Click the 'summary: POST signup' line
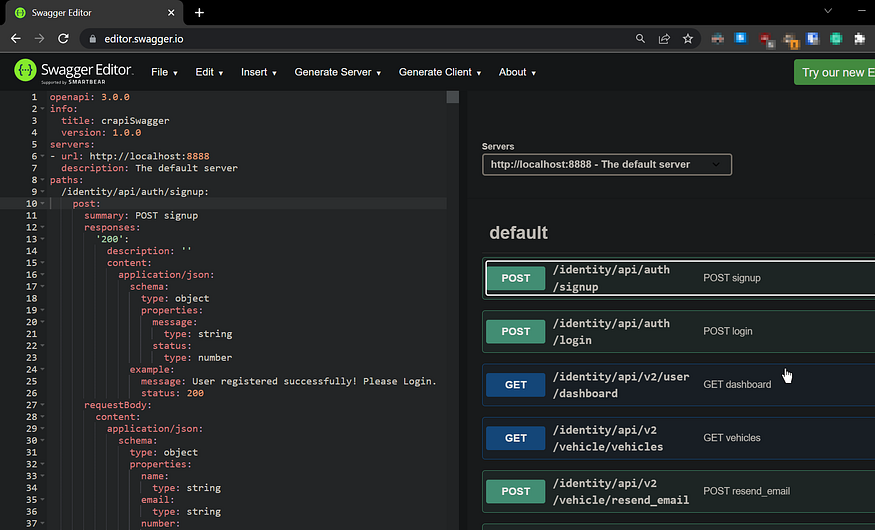Image resolution: width=875 pixels, height=530 pixels. click(141, 215)
